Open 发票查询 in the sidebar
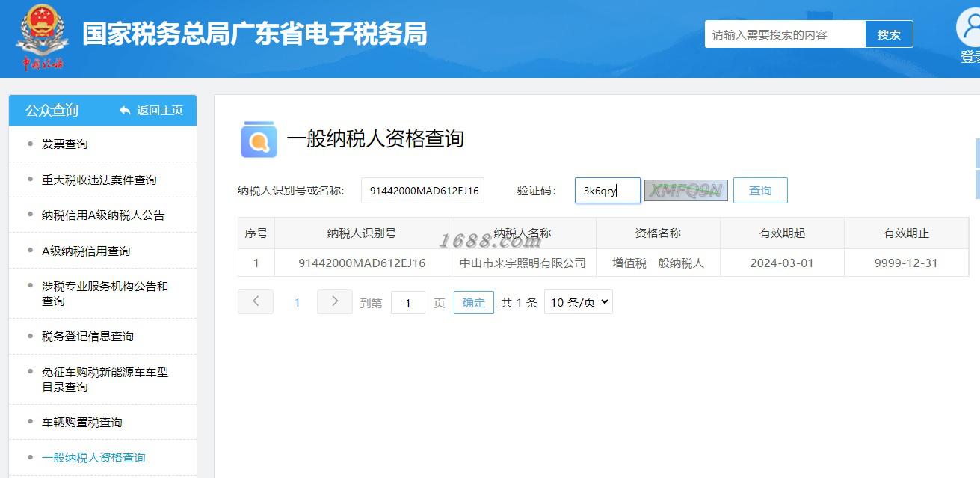Screen dimensions: 980x478 (64, 144)
